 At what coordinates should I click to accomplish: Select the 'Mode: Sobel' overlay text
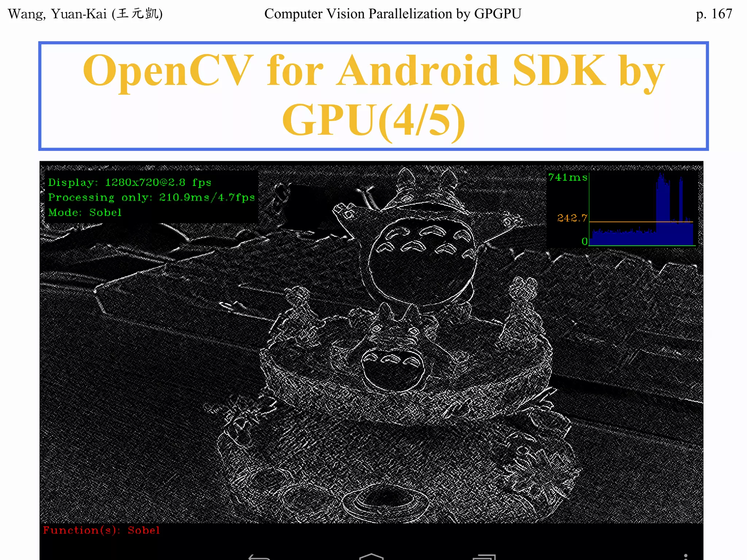click(x=85, y=212)
